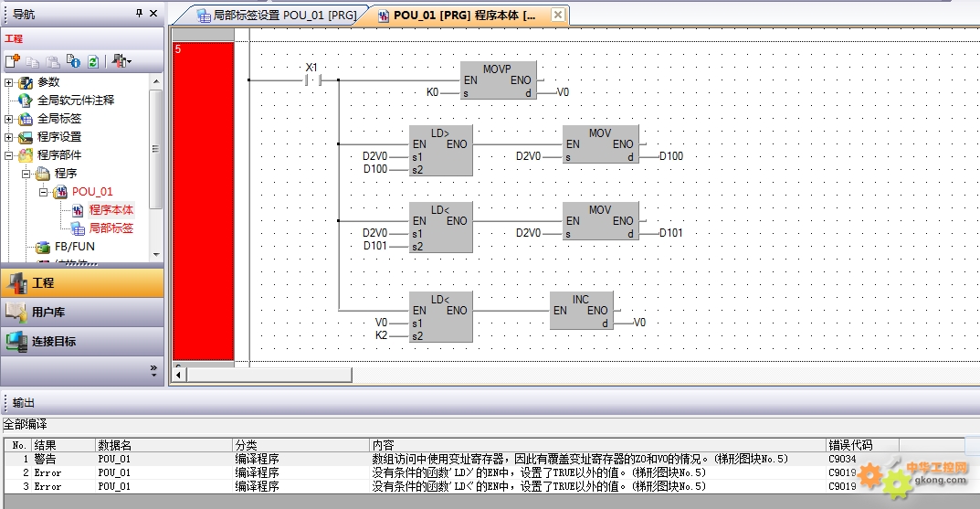Viewport: 980px width, 509px height.
Task: Select 全局软元件注释 in project tree
Action: click(76, 100)
